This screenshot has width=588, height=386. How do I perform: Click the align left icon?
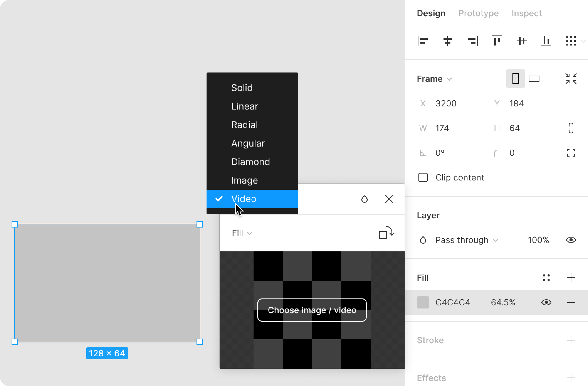coord(423,41)
